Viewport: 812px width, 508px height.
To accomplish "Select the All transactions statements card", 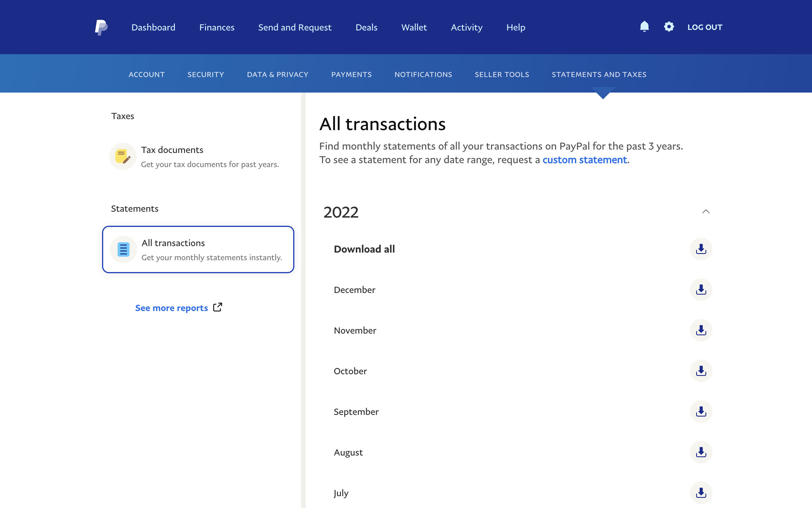I will (198, 250).
